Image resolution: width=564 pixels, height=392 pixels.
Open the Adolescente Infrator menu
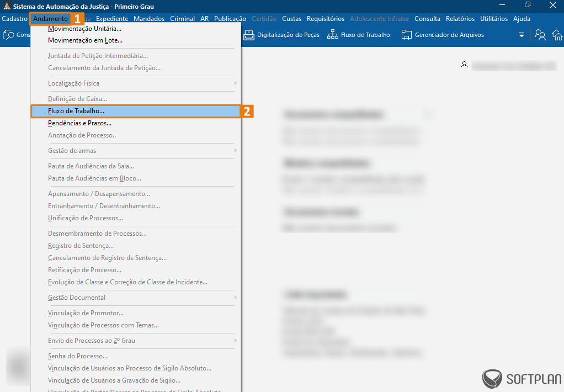380,19
